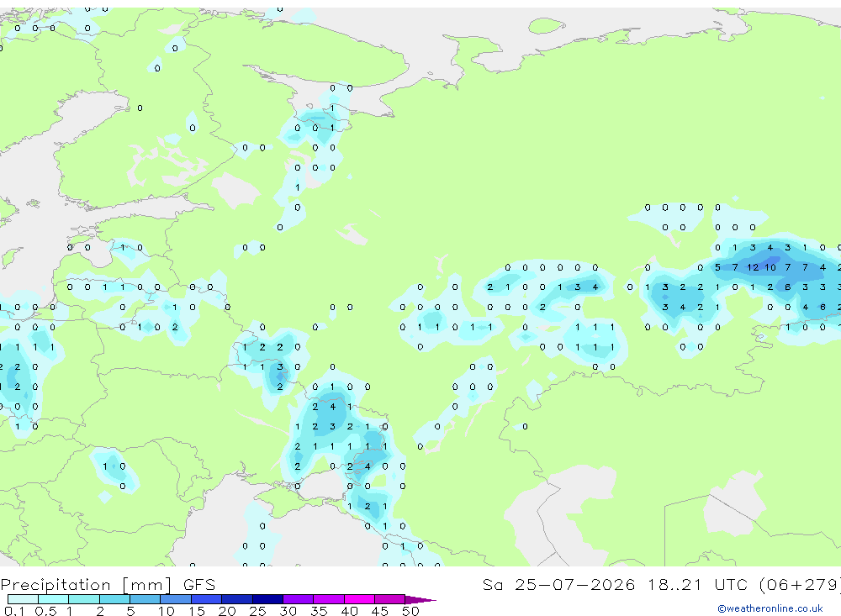Click the '(06+279' forecast run text
The height and width of the screenshot is (616, 841).
point(800,584)
